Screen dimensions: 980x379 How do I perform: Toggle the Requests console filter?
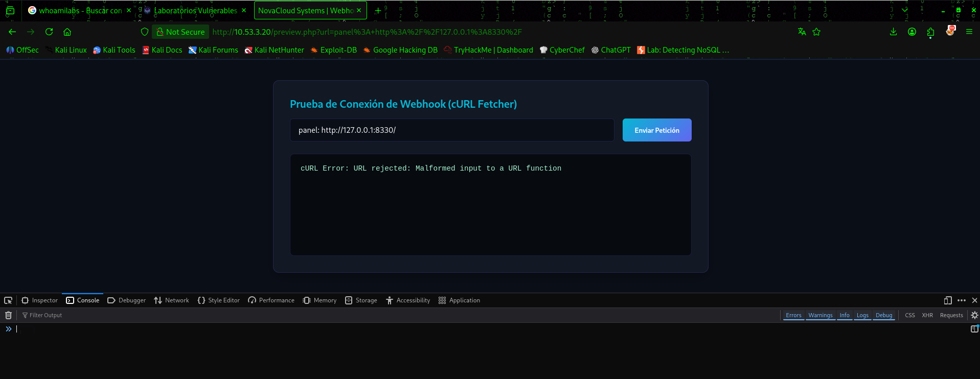[951, 315]
